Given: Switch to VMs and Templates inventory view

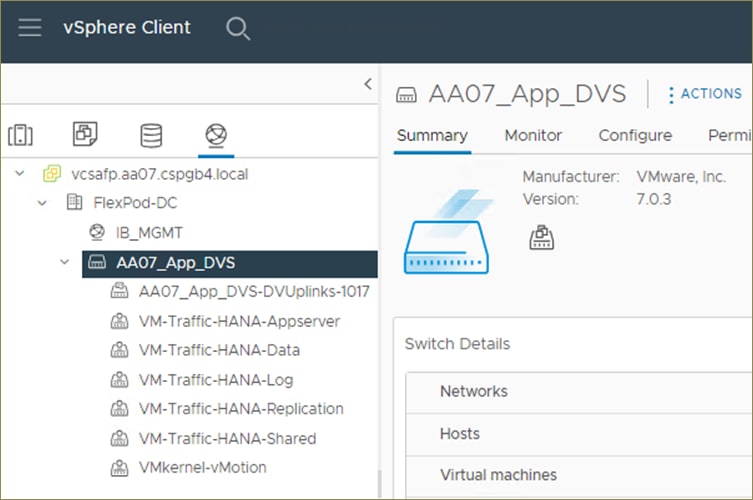Looking at the screenshot, I should (x=85, y=134).
